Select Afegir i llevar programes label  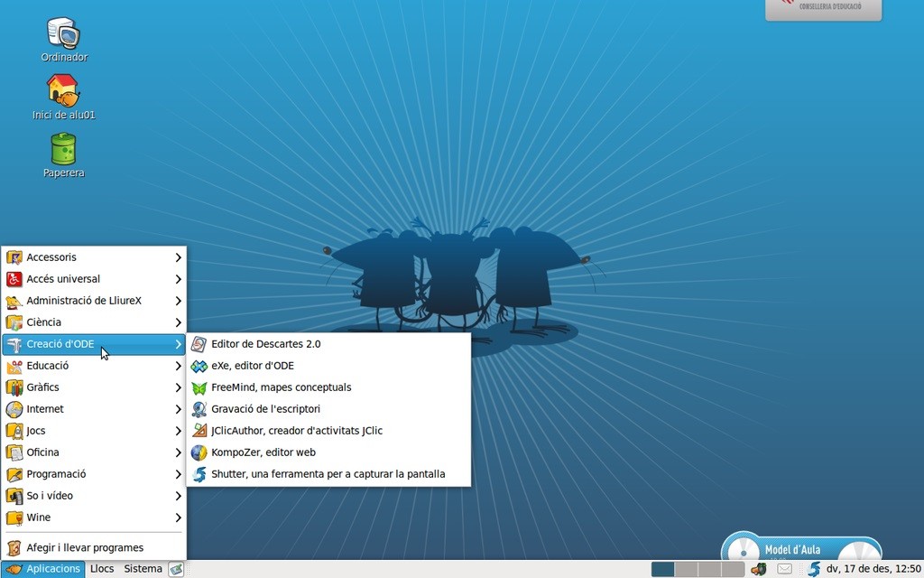(x=85, y=548)
